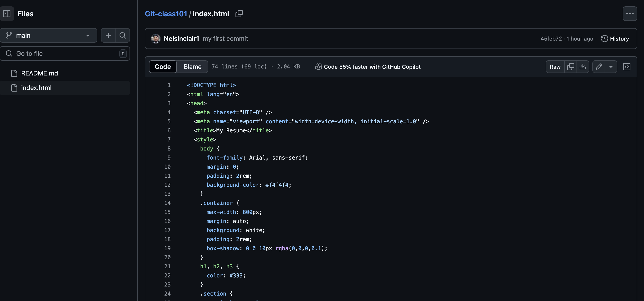Click 'box-shadow' property in code
This screenshot has width=644, height=301.
click(223, 248)
